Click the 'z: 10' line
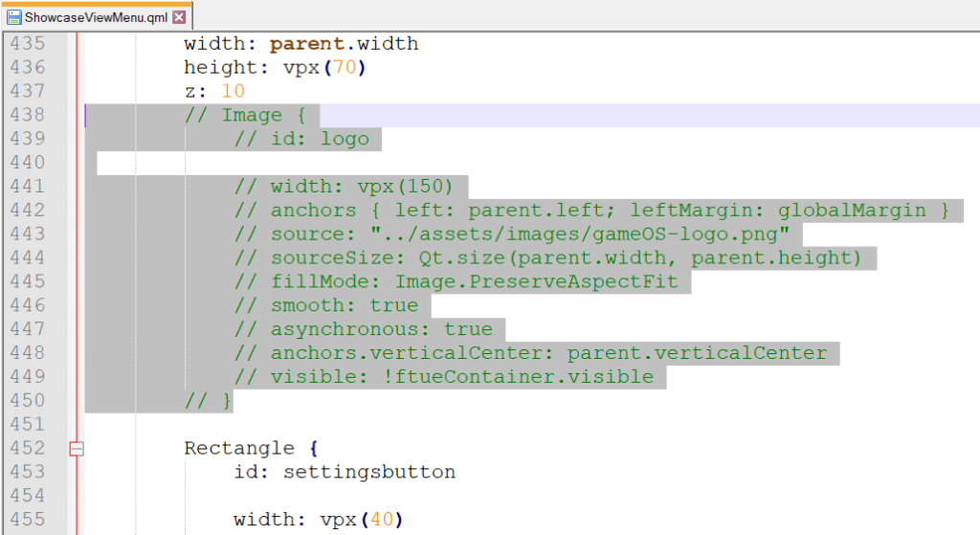The image size is (980, 535). (214, 91)
